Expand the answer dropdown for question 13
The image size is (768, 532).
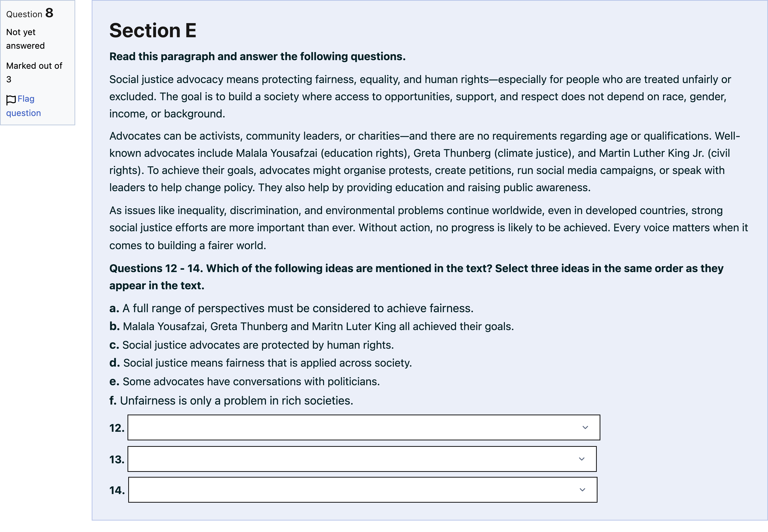pos(362,459)
